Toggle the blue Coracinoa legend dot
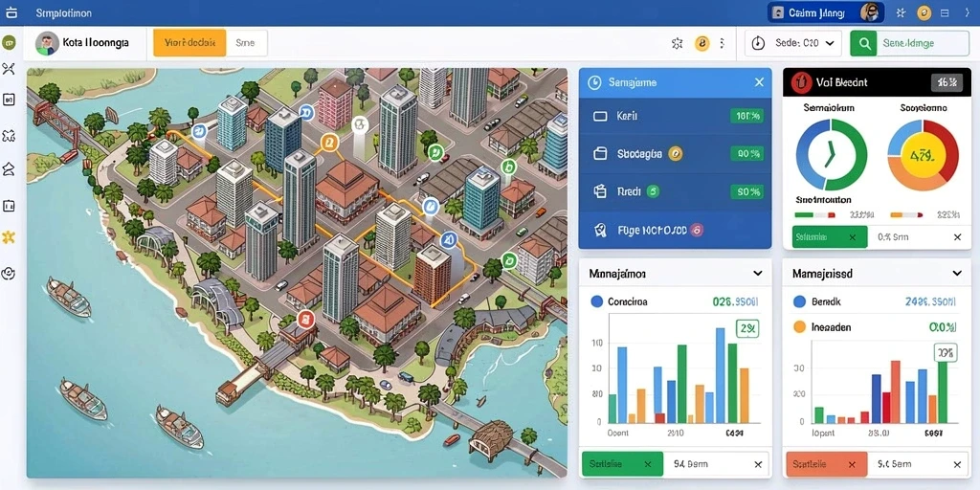Screen dimensions: 980x490 (597, 301)
